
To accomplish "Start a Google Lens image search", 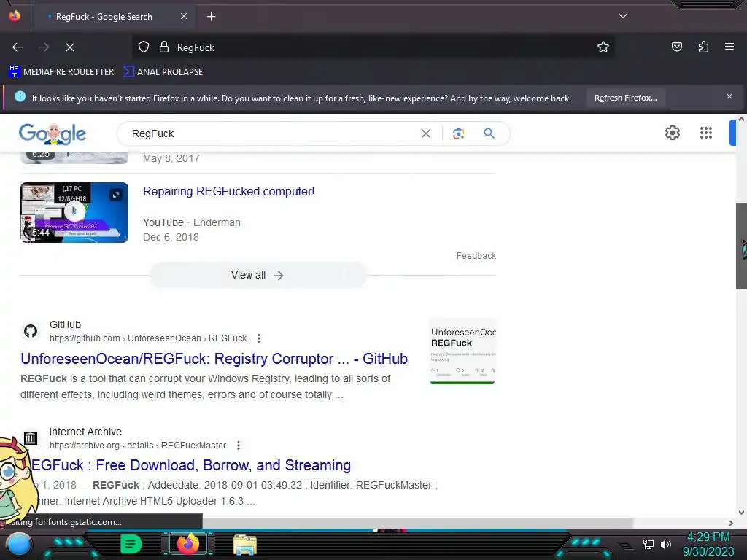I will tap(458, 134).
